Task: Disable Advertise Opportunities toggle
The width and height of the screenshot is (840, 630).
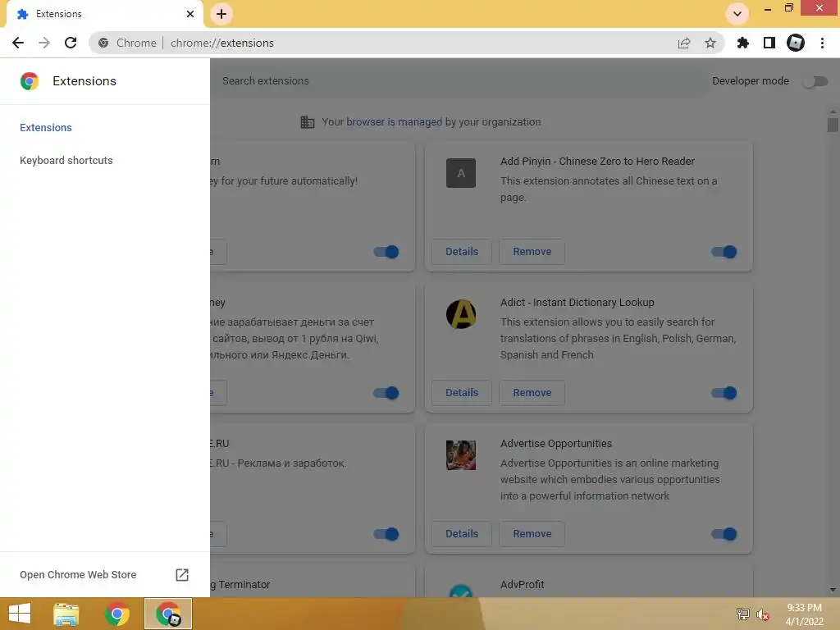Action: pos(724,534)
